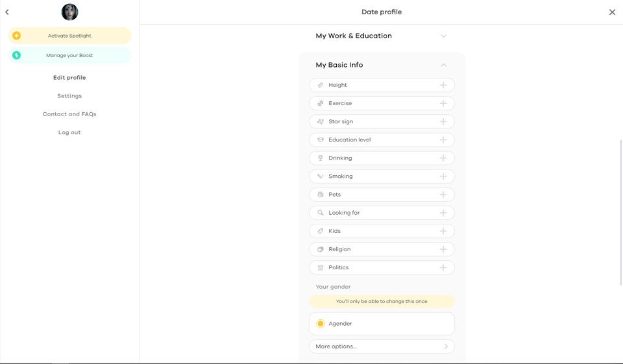
Task: Click Log out
Action: pos(69,132)
